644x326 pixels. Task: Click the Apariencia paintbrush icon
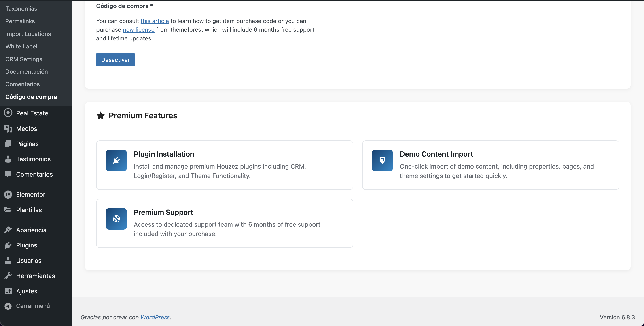coord(8,230)
